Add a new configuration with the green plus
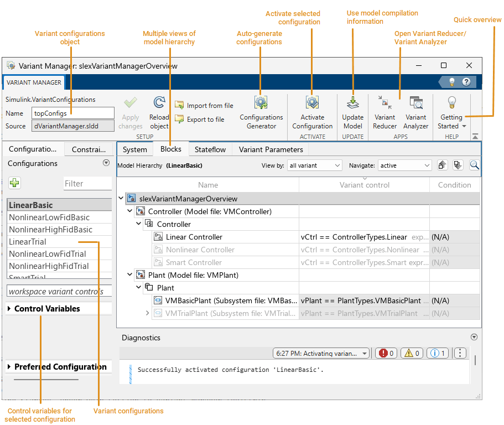Image resolution: width=504 pixels, height=425 pixels. [x=14, y=183]
